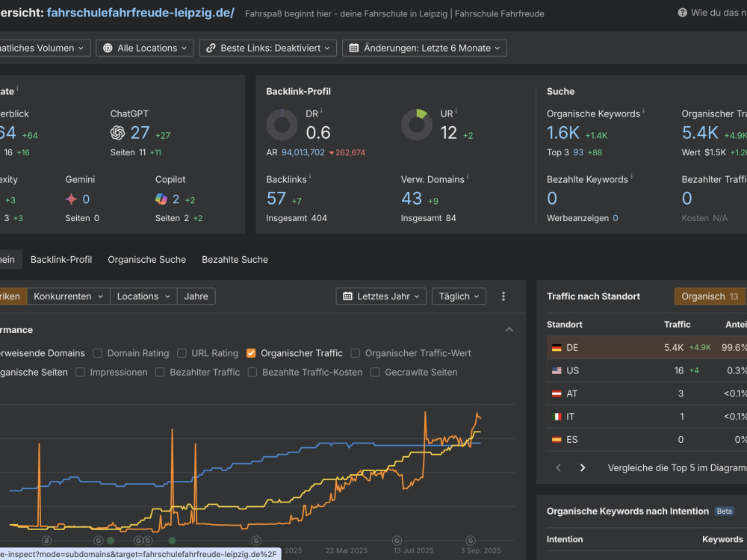This screenshot has height=560, width=747.
Task: Uncheck the Organischer Traffic checkbox
Action: (x=251, y=353)
